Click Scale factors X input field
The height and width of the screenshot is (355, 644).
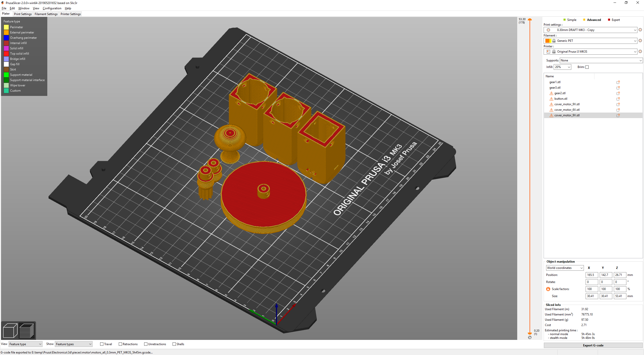(592, 289)
